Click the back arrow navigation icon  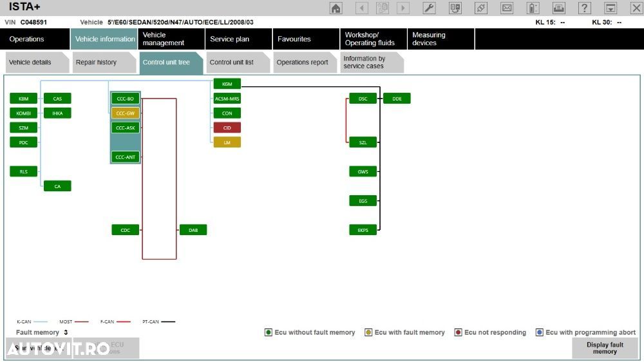(362, 8)
